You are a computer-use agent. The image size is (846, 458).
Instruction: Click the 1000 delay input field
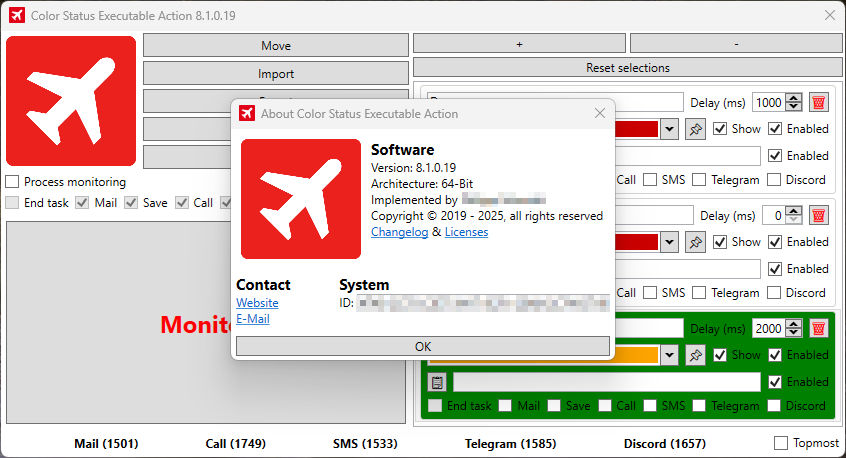[x=769, y=102]
